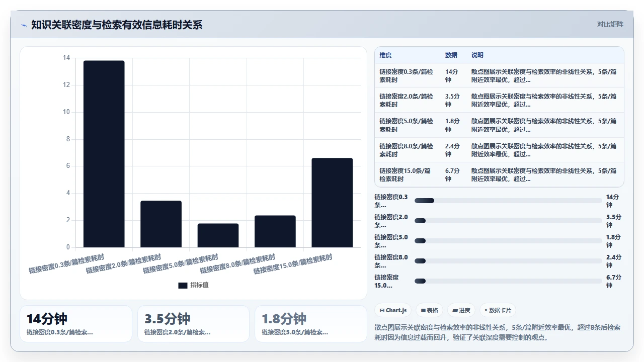Click the 2.4分钟 value beside progress bar
Viewport: 644px width, 362px height.
pos(614,261)
